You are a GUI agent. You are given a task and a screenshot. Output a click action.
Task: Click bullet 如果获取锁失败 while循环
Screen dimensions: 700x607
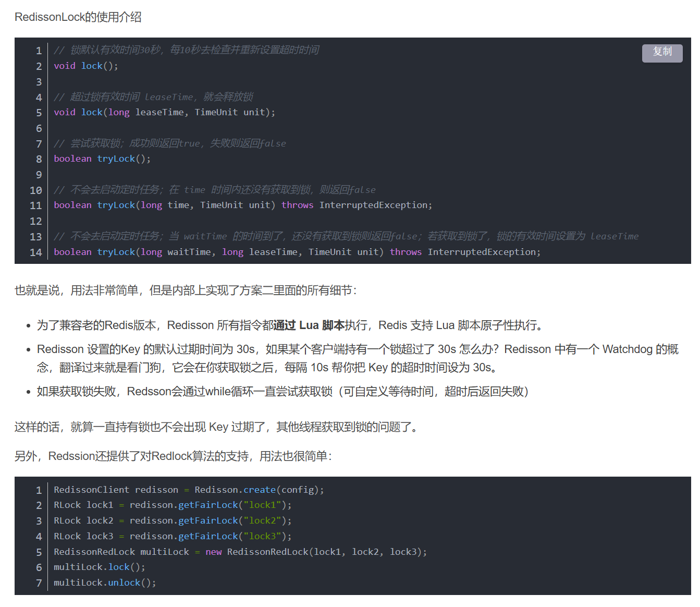(283, 392)
